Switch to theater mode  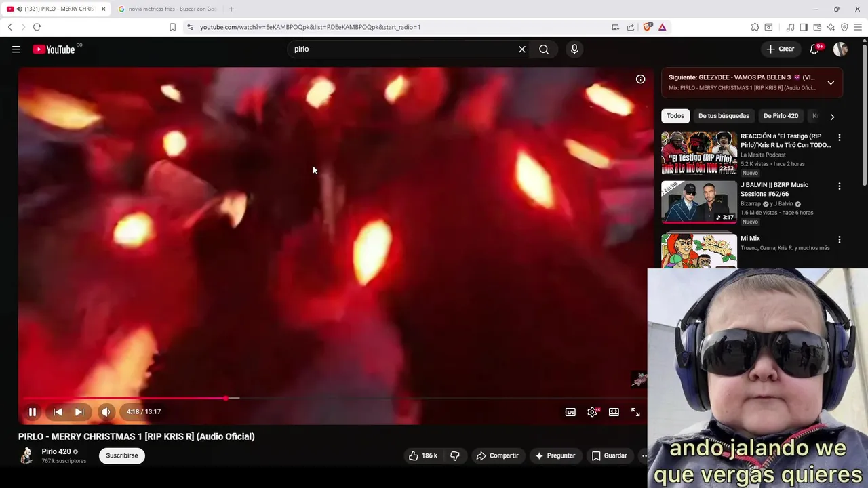tap(614, 412)
